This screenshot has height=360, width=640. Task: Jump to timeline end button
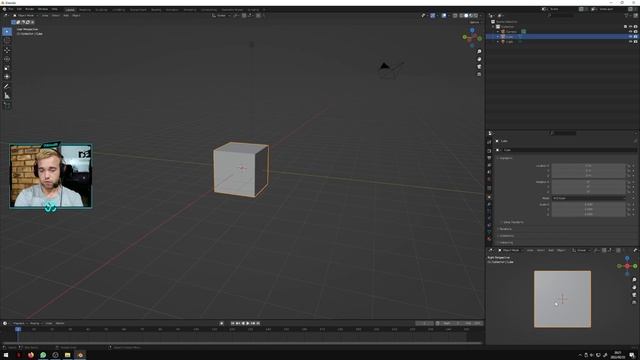(x=258, y=324)
